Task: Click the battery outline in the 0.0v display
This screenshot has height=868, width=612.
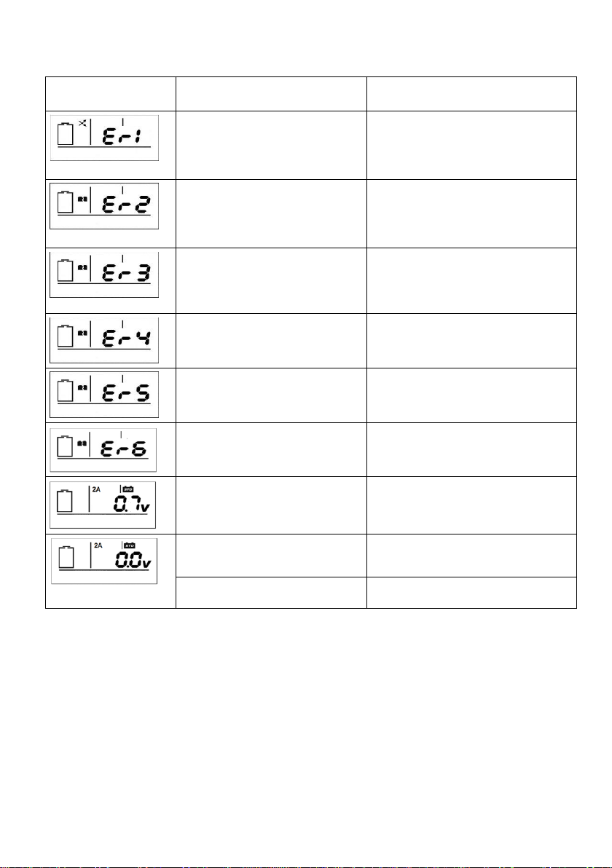Action: click(x=66, y=557)
